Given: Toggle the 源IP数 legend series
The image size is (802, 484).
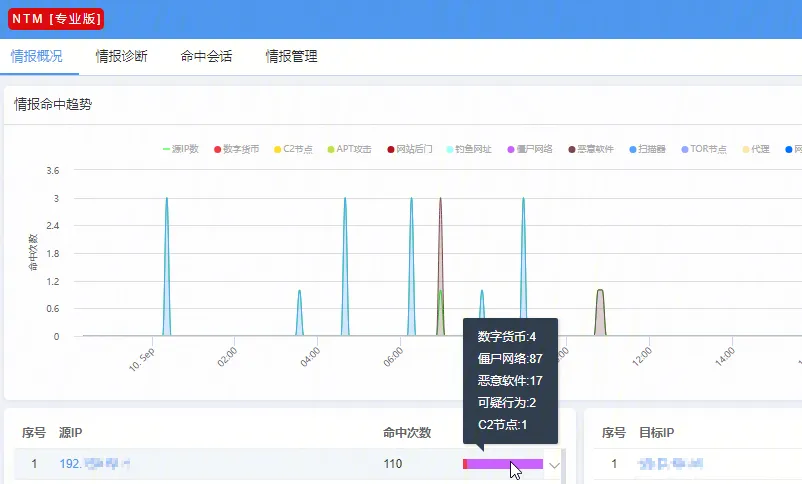Looking at the screenshot, I should 180,149.
